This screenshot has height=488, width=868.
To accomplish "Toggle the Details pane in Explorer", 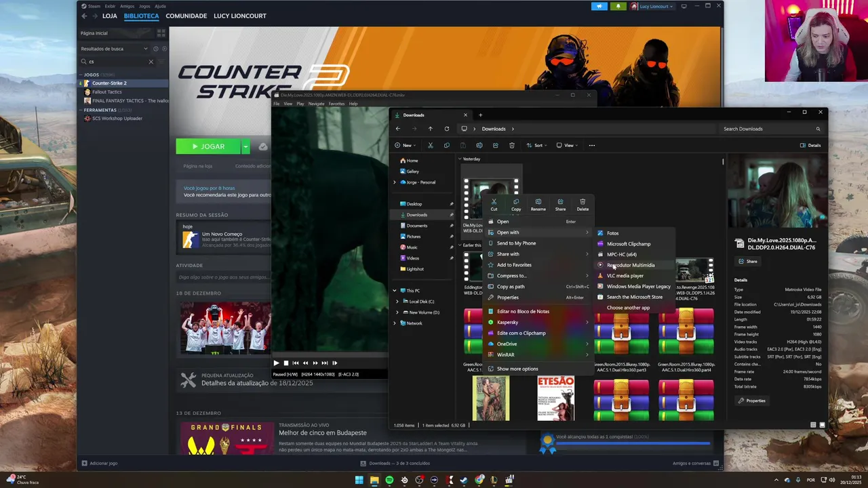I will tap(810, 145).
